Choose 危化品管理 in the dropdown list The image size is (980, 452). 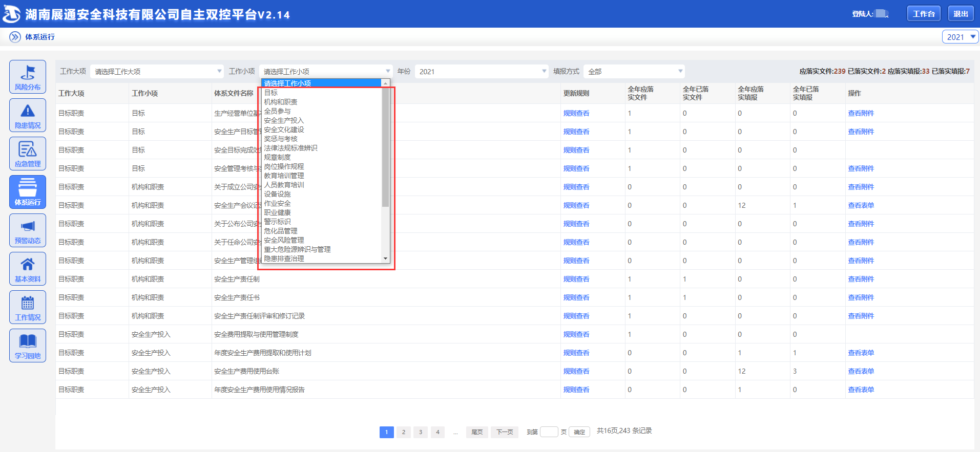point(322,231)
